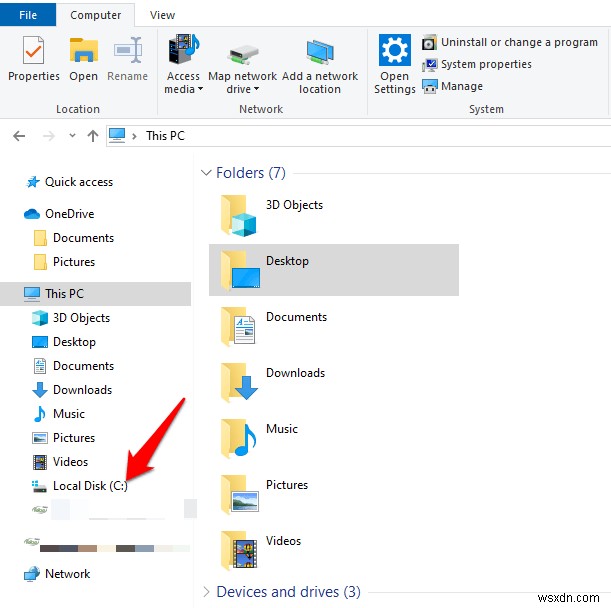611x608 pixels.
Task: Select the Downloads folder icon in main pane
Action: [239, 382]
